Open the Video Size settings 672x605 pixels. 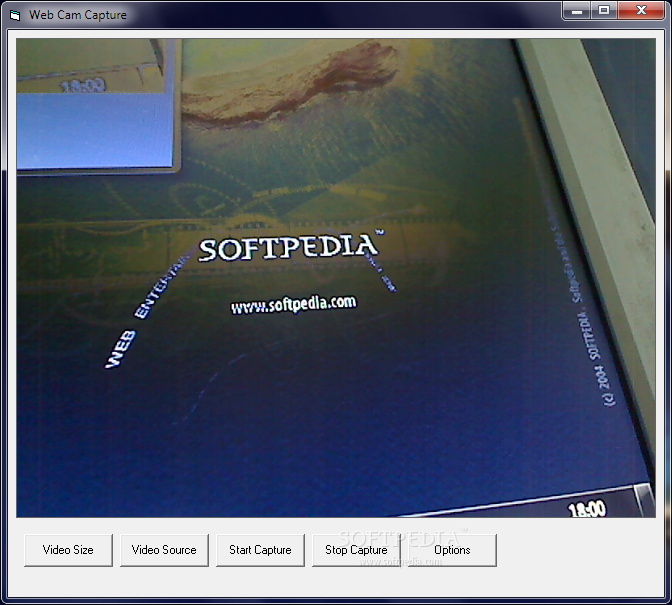[x=69, y=550]
